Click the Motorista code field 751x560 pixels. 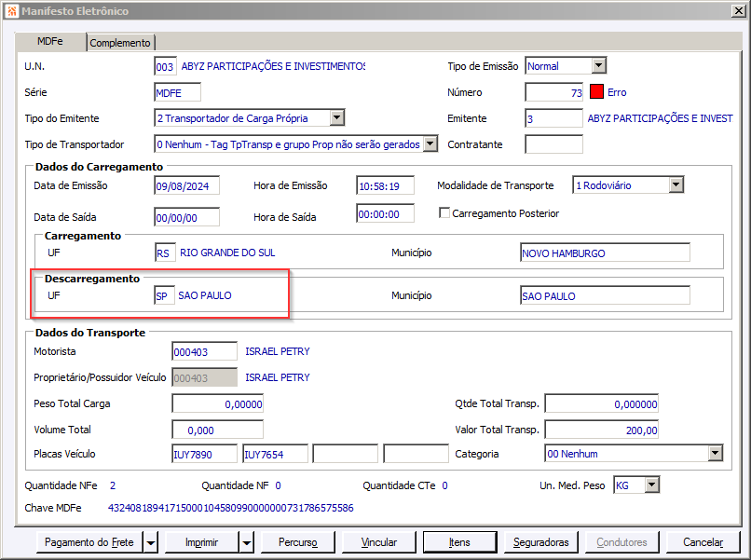click(204, 351)
